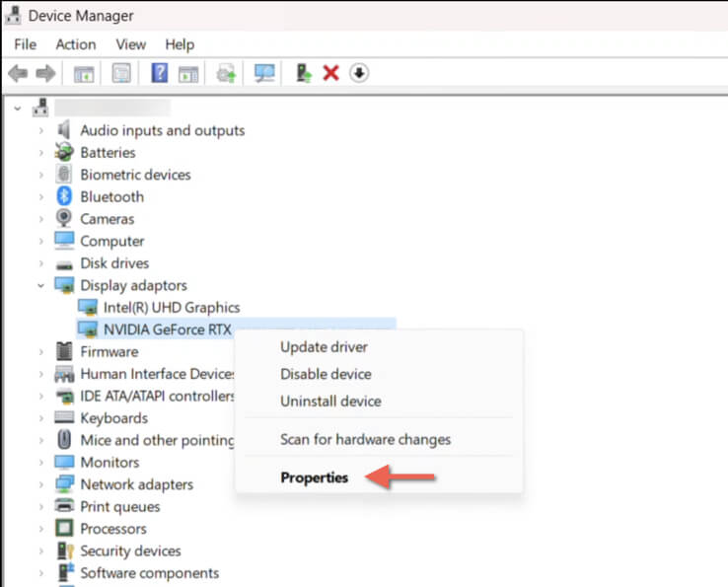Select Intel(R) UHD Graphics device

click(172, 308)
